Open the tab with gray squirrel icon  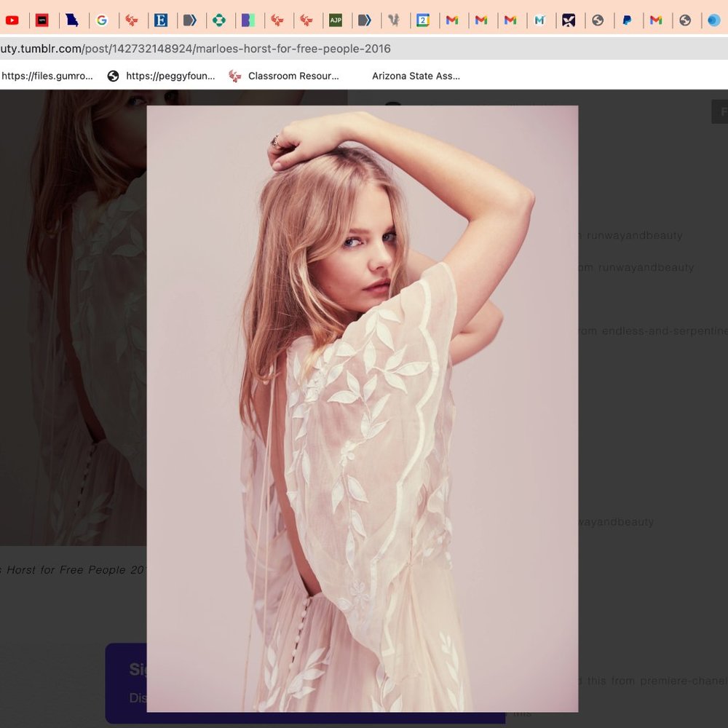394,20
